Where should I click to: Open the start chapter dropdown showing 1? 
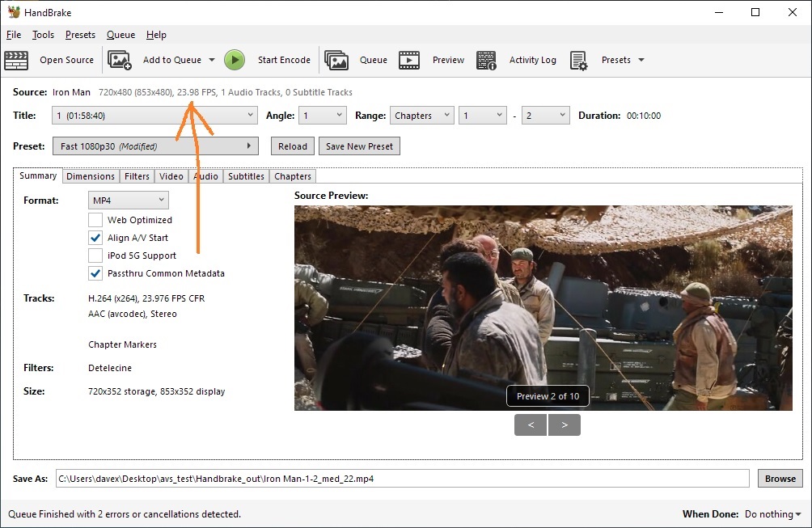483,116
